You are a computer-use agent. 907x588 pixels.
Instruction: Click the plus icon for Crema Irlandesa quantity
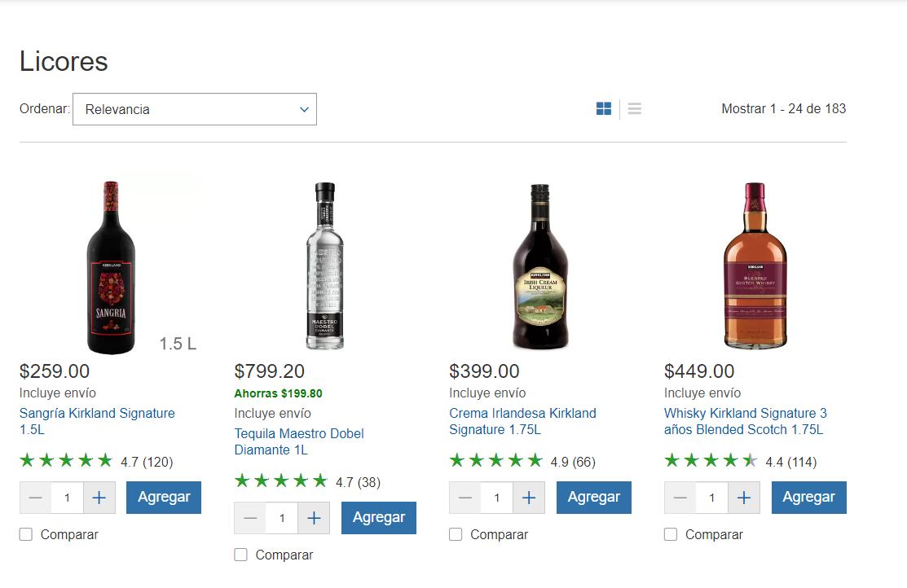528,497
